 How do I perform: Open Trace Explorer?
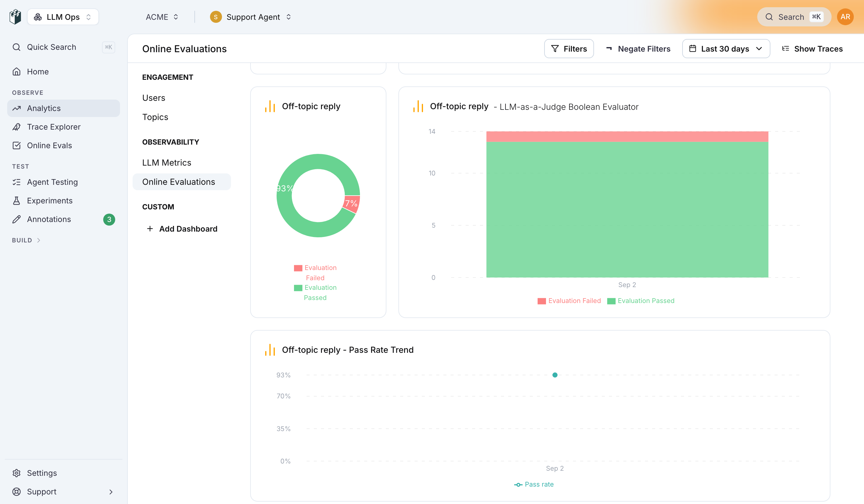[x=63, y=127]
